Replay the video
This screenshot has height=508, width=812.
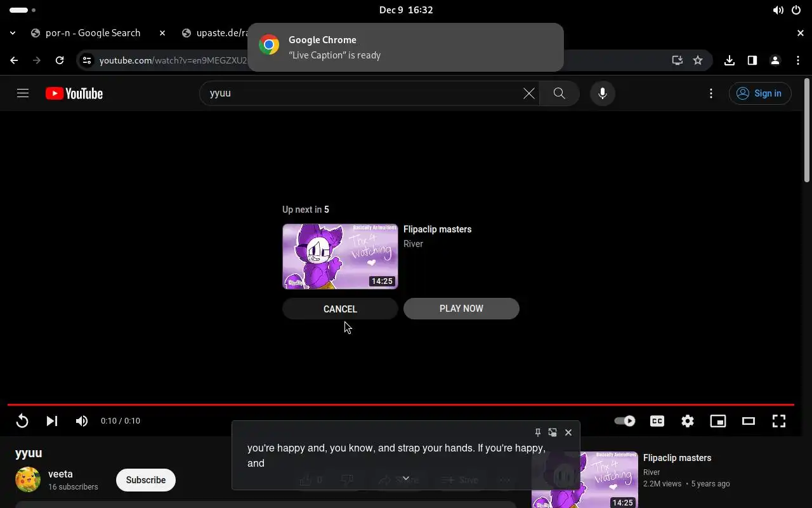coord(22,421)
